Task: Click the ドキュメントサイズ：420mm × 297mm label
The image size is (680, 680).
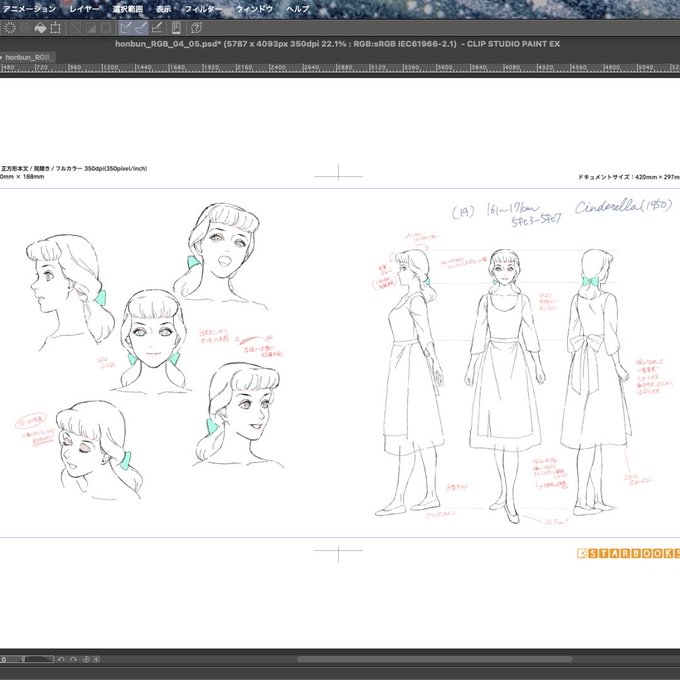Action: (x=629, y=177)
